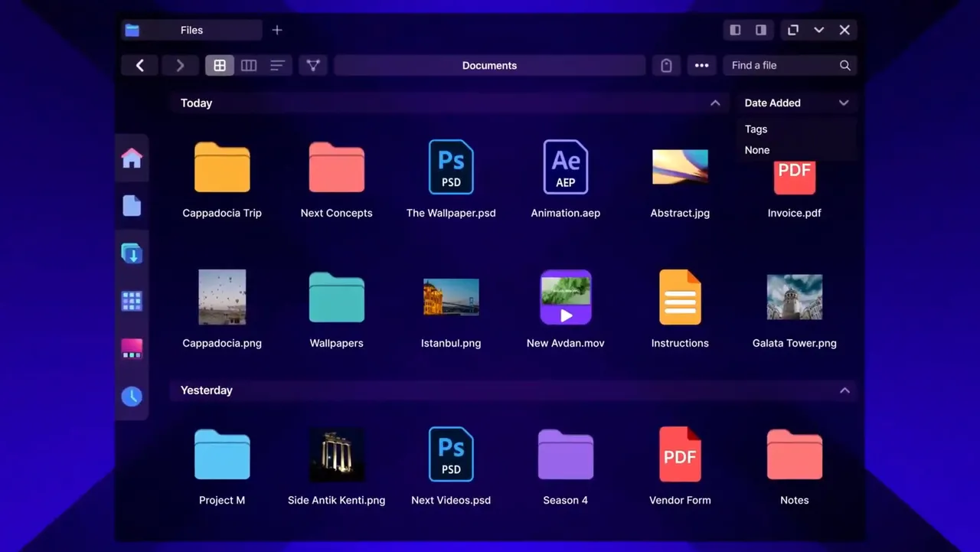Choose None in the sort menu
This screenshot has width=980, height=552.
point(757,150)
